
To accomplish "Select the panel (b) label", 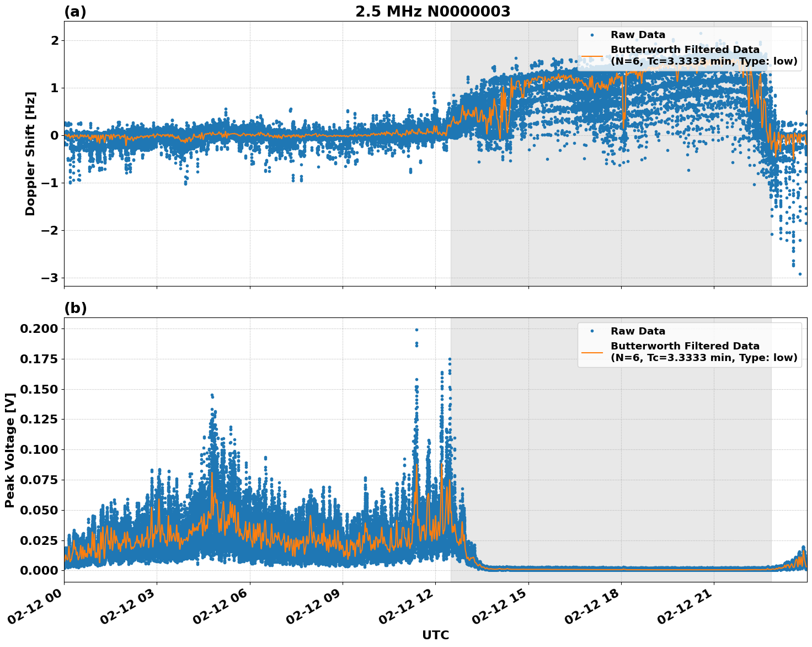I will 75,308.
